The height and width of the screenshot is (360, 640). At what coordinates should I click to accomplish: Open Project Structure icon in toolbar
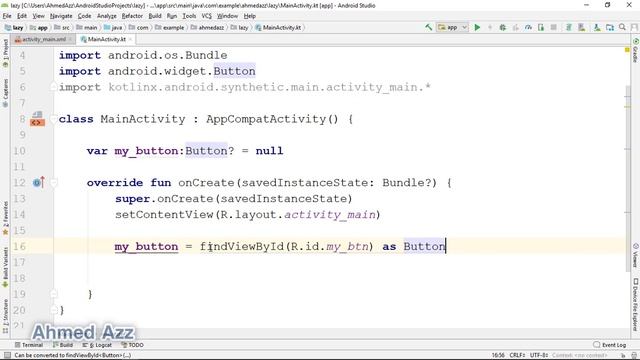click(x=610, y=27)
